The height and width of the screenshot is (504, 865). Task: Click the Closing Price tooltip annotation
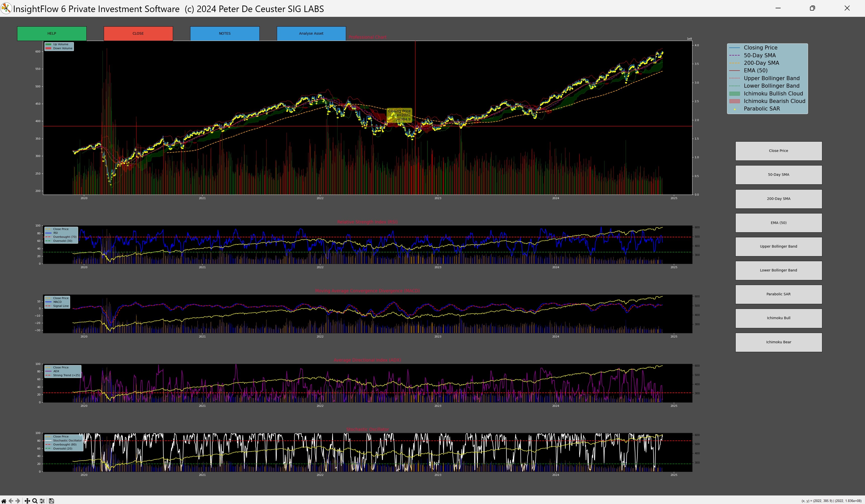[399, 115]
